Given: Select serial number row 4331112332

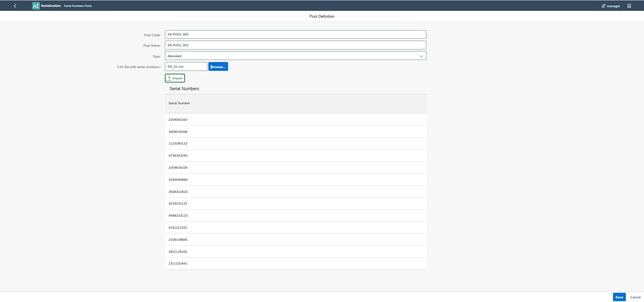Looking at the screenshot, I should (x=178, y=228).
